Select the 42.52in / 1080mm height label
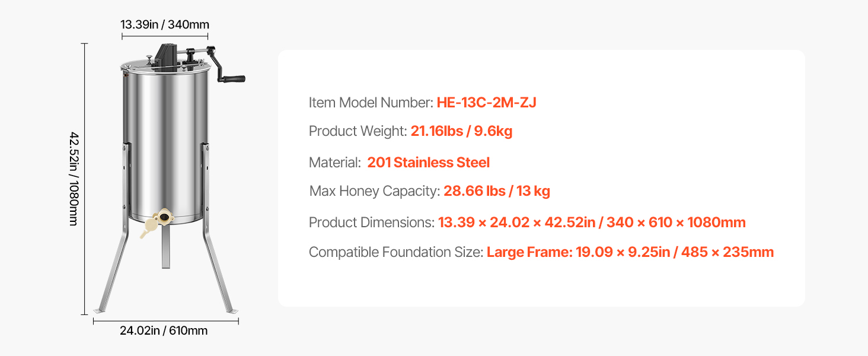This screenshot has width=868, height=356. 74,179
